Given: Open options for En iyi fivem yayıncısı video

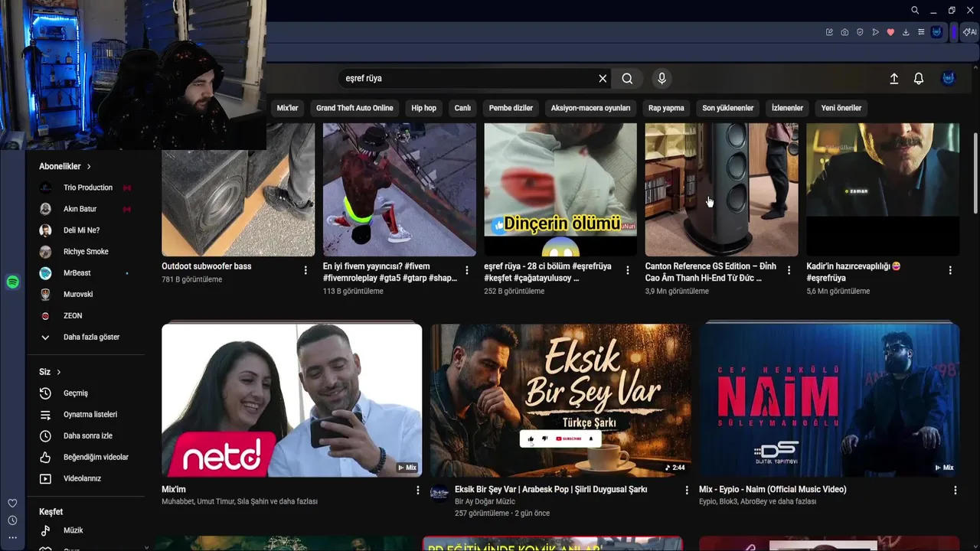Looking at the screenshot, I should 467,270.
